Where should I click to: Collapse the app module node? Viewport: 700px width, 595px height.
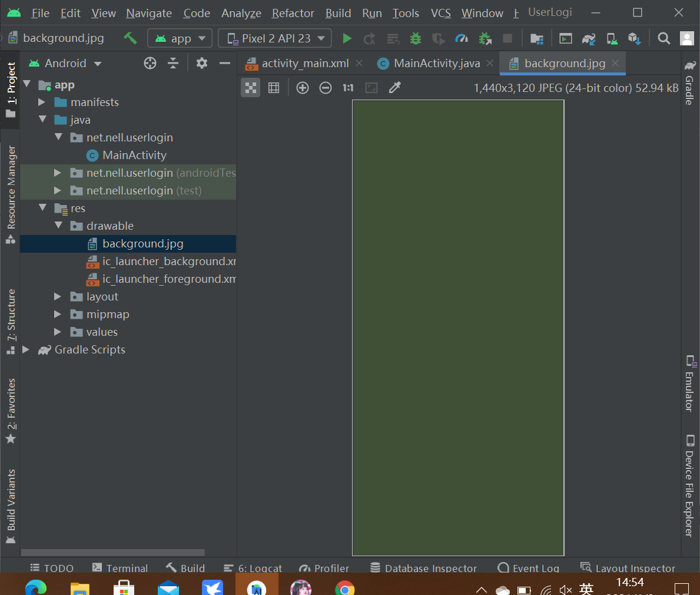click(x=27, y=84)
